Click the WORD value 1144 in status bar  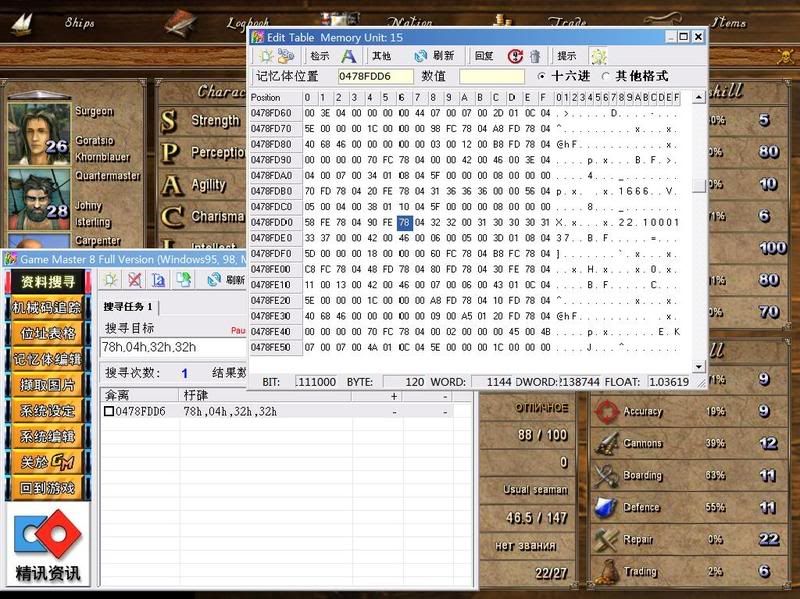tap(492, 382)
